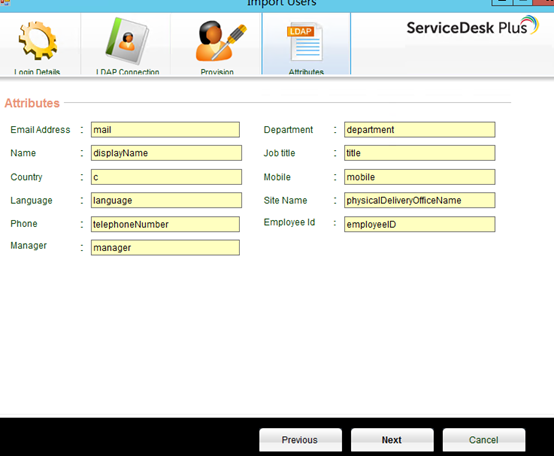Click the Previous button
Viewport: 554px width, 456px height.
click(x=300, y=440)
